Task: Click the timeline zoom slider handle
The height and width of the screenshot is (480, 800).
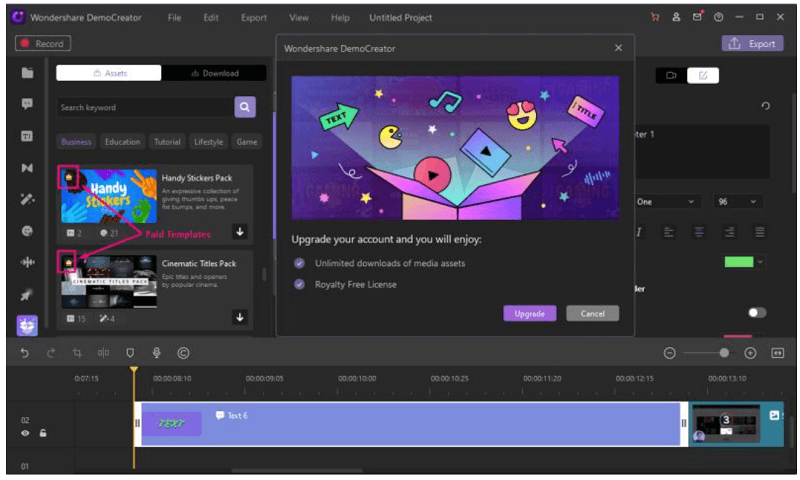Action: 724,353
